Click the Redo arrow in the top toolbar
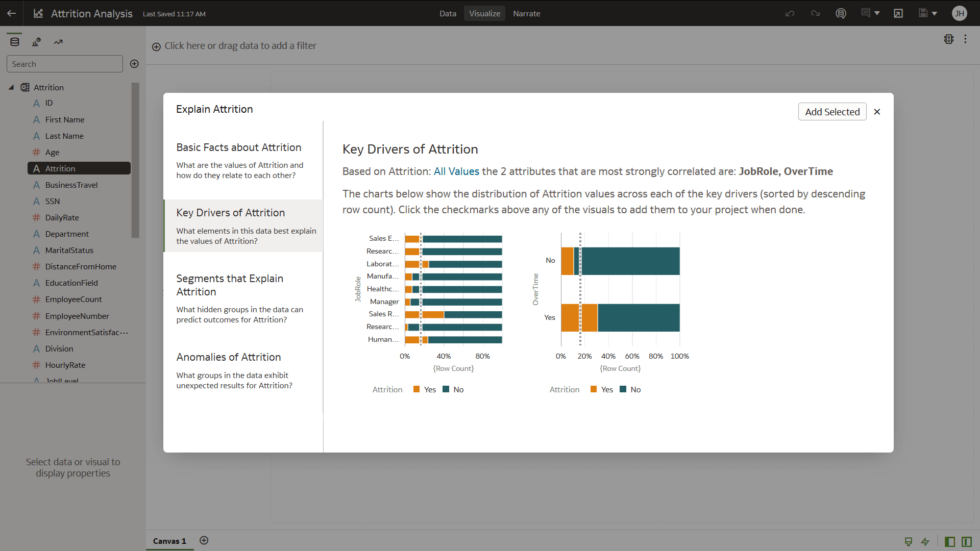Screen dimensions: 980x551 coord(815,13)
